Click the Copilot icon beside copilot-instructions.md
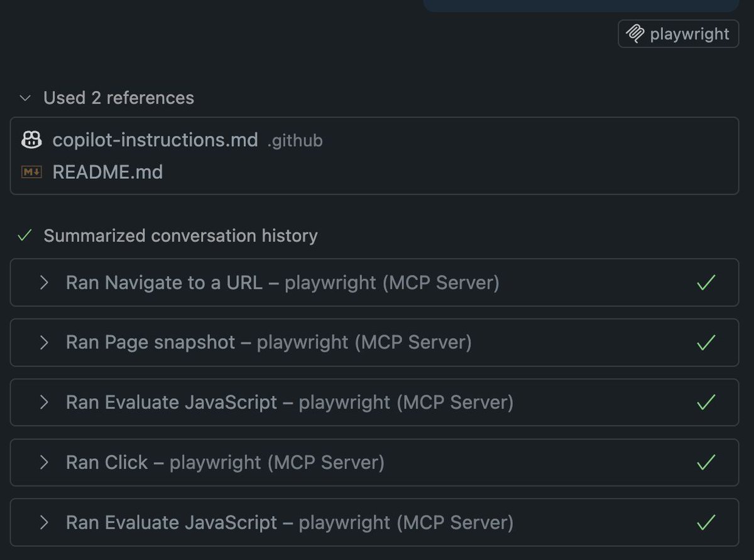The height and width of the screenshot is (560, 754). 31,140
